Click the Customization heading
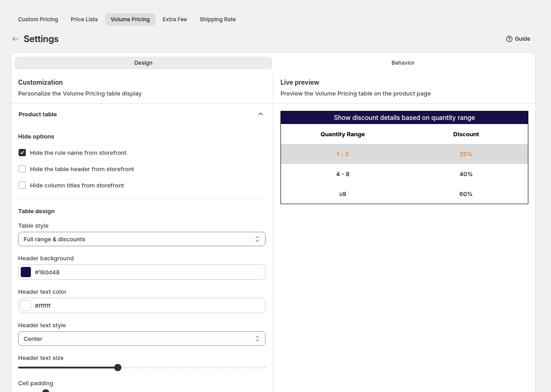 40,82
